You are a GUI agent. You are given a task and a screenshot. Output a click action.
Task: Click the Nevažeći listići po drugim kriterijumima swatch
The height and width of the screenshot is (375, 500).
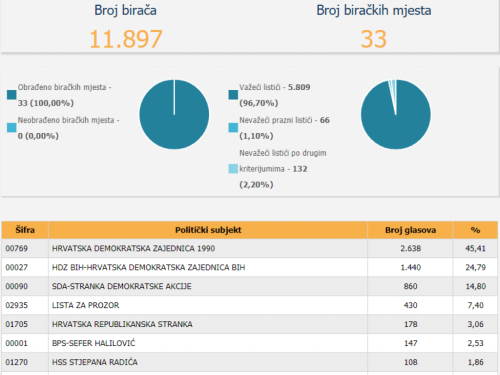point(233,169)
